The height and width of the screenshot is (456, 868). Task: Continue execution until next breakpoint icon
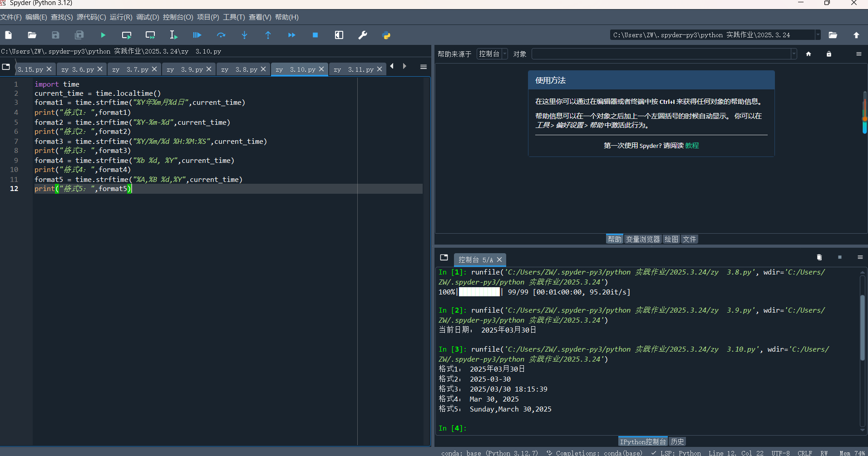click(291, 35)
